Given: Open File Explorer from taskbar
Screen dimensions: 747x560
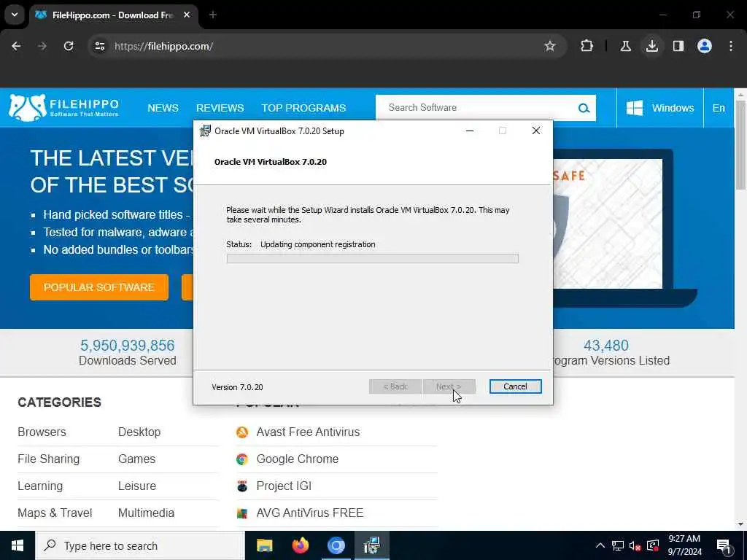Looking at the screenshot, I should click(264, 545).
